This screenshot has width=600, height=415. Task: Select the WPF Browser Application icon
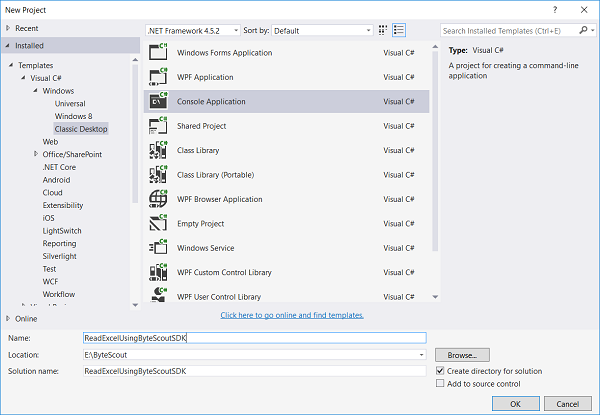coord(158,199)
